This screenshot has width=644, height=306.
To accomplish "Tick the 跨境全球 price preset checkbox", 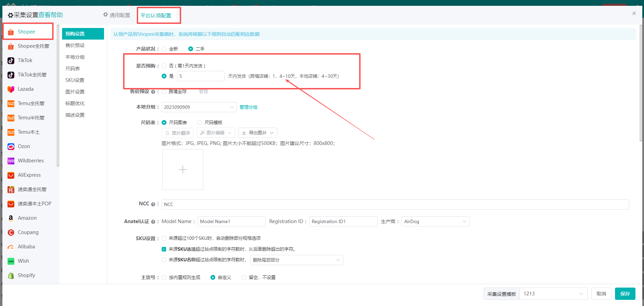I will (x=164, y=91).
